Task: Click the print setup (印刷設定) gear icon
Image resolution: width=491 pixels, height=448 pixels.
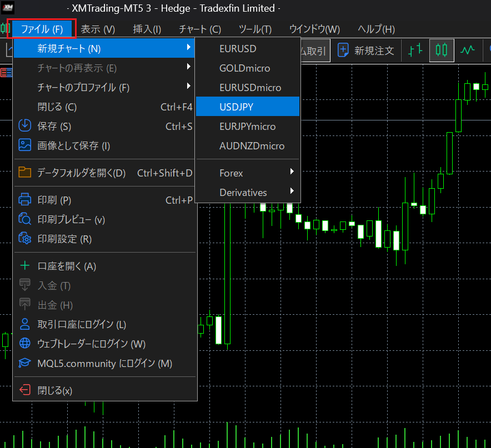Action: pos(24,239)
